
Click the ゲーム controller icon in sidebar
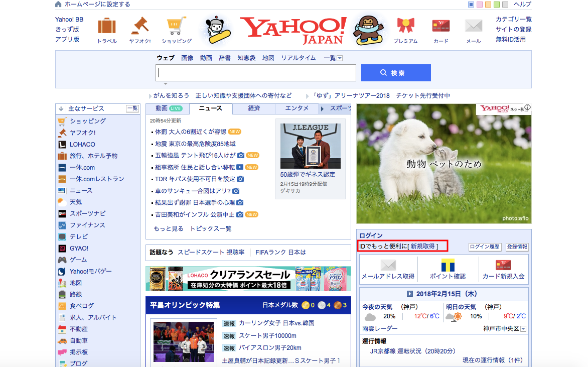[62, 260]
